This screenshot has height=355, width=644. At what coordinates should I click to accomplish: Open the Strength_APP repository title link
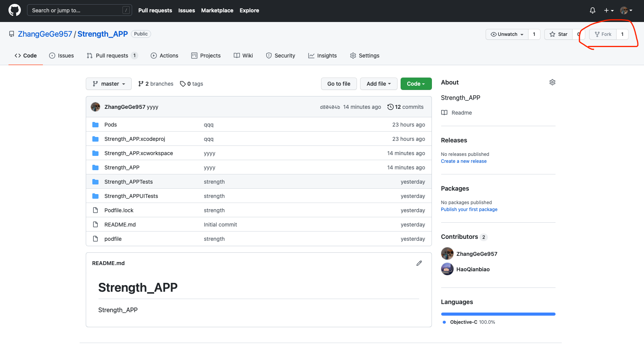103,34
